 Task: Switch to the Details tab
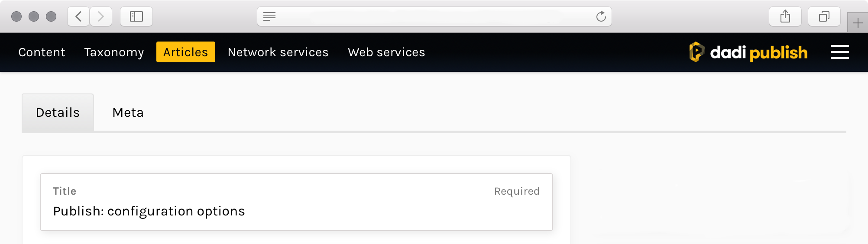click(x=58, y=112)
